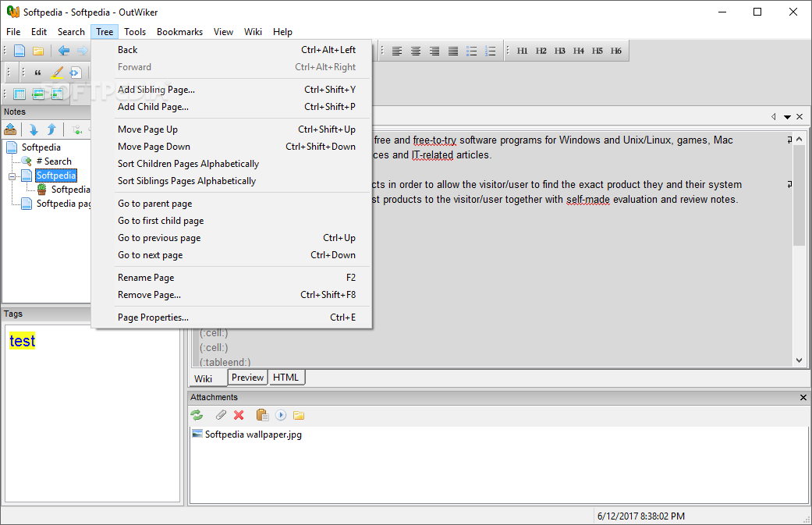This screenshot has height=525, width=812.
Task: Paste attachment link with the clipboard icon
Action: tap(262, 415)
